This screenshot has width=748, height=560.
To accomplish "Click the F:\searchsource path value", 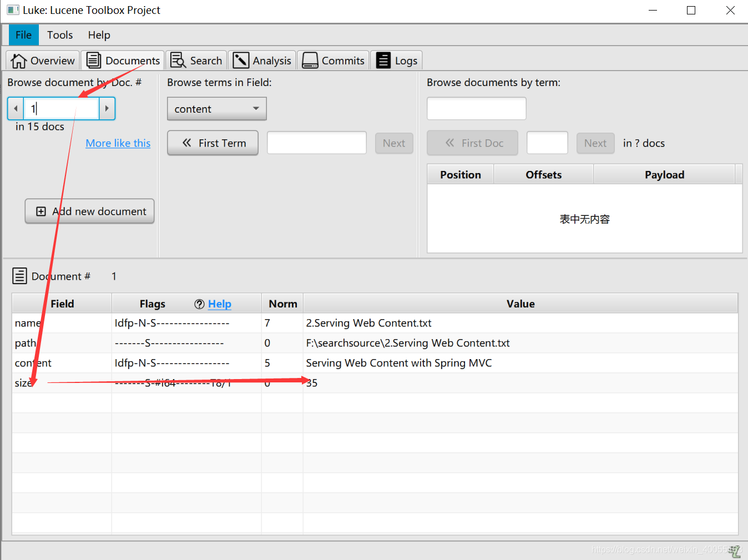I will click(408, 343).
